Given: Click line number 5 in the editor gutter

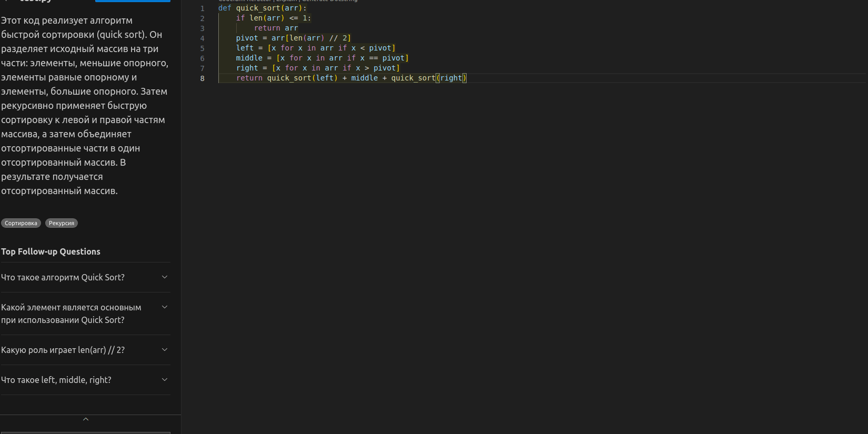Looking at the screenshot, I should pos(202,48).
